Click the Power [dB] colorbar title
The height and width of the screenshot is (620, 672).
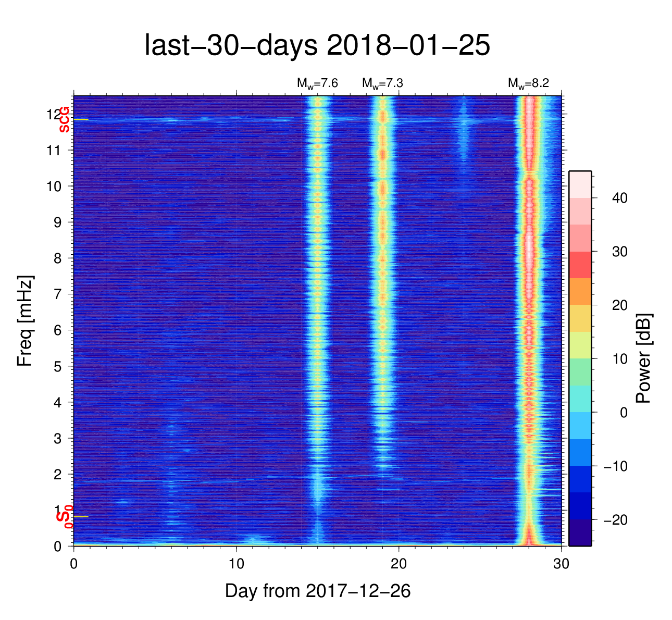(644, 358)
